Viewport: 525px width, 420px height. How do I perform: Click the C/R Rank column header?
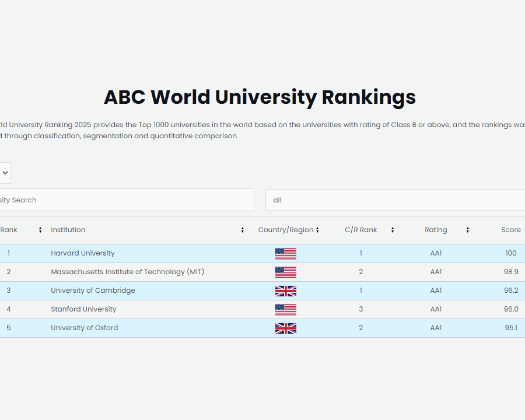tap(361, 230)
